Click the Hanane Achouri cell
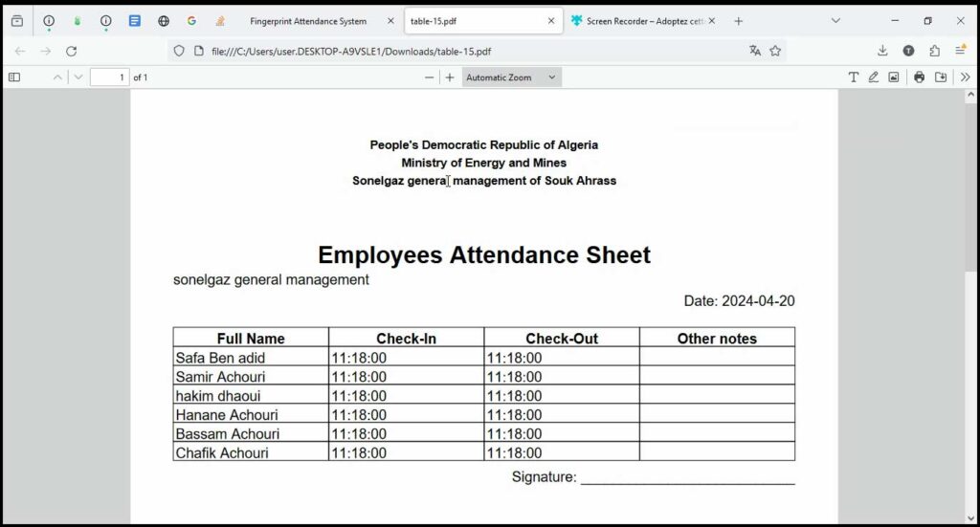 pyautogui.click(x=251, y=414)
